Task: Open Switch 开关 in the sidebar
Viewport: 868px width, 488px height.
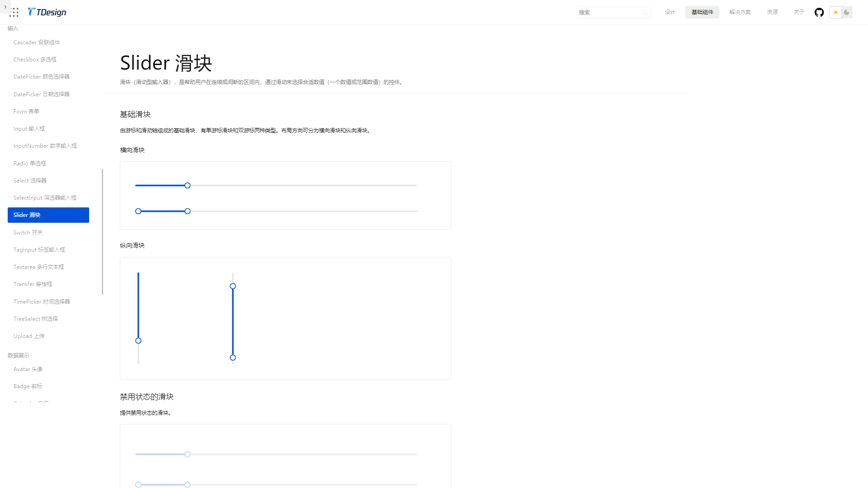Action: [28, 232]
